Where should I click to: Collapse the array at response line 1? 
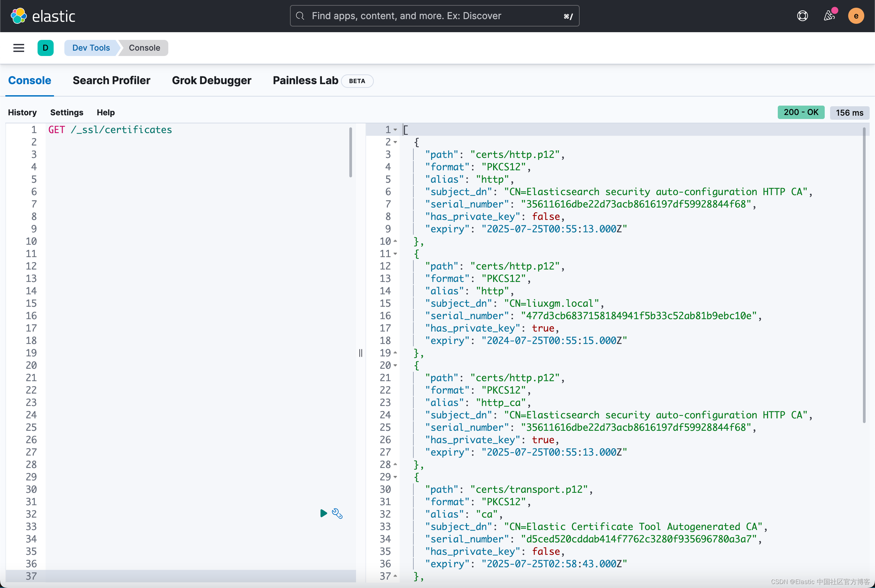(x=395, y=130)
